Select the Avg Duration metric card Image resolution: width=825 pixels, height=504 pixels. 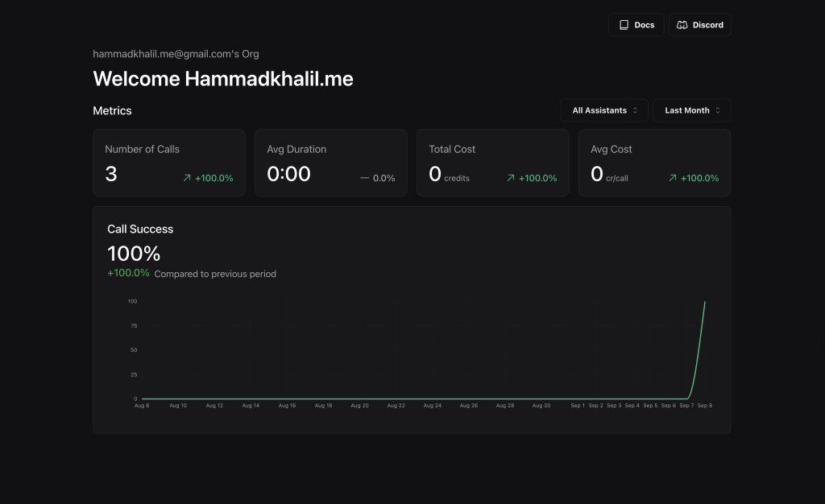[x=330, y=163]
